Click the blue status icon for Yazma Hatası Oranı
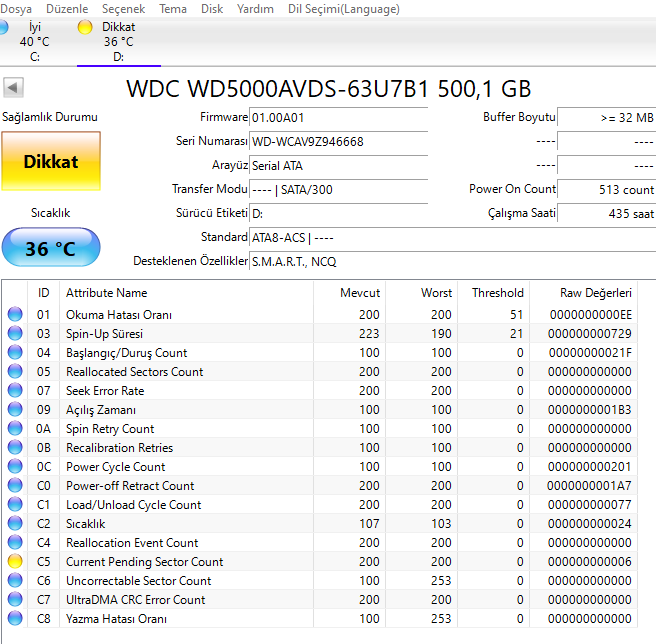This screenshot has width=656, height=644. pyautogui.click(x=15, y=618)
